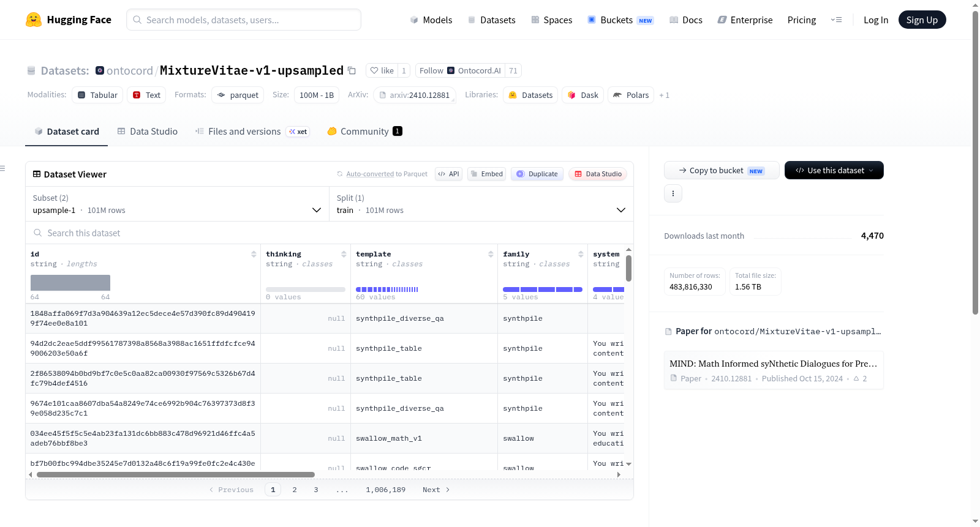
Task: Click the id lengths histogram bar
Action: click(x=70, y=283)
